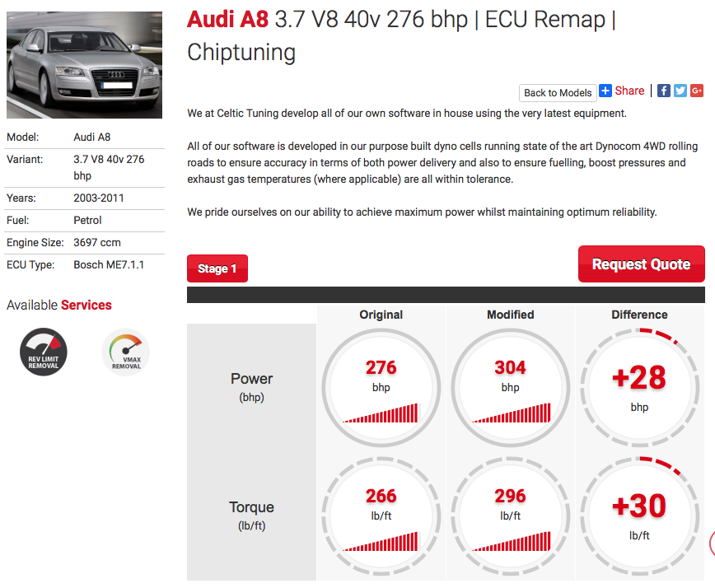Open the Share link
Viewport: 715px width, 588px height.
click(629, 91)
